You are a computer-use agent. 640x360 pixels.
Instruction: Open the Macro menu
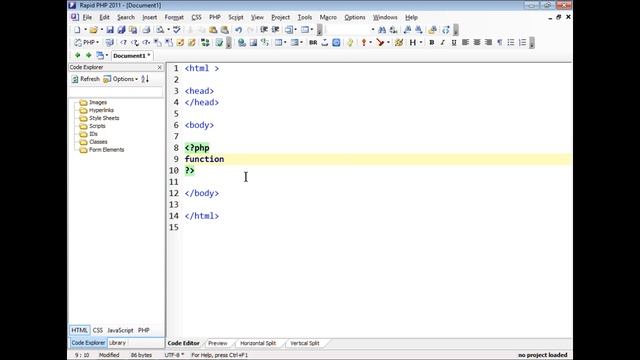[x=328, y=17]
